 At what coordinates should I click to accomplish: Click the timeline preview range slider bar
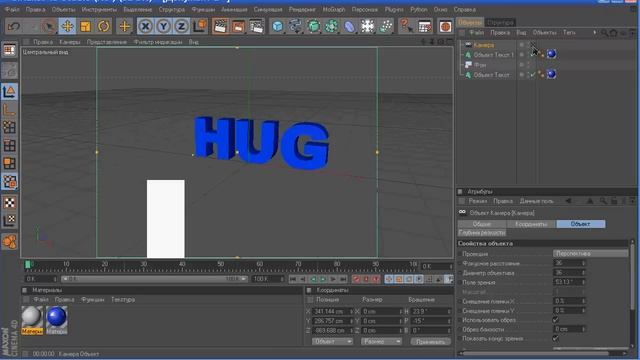pos(154,279)
